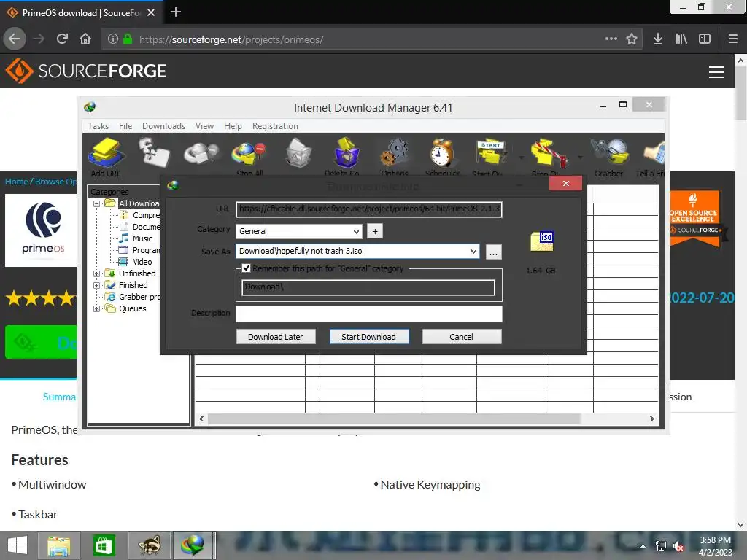This screenshot has height=560, width=747.
Task: Select the Music category
Action: point(142,238)
